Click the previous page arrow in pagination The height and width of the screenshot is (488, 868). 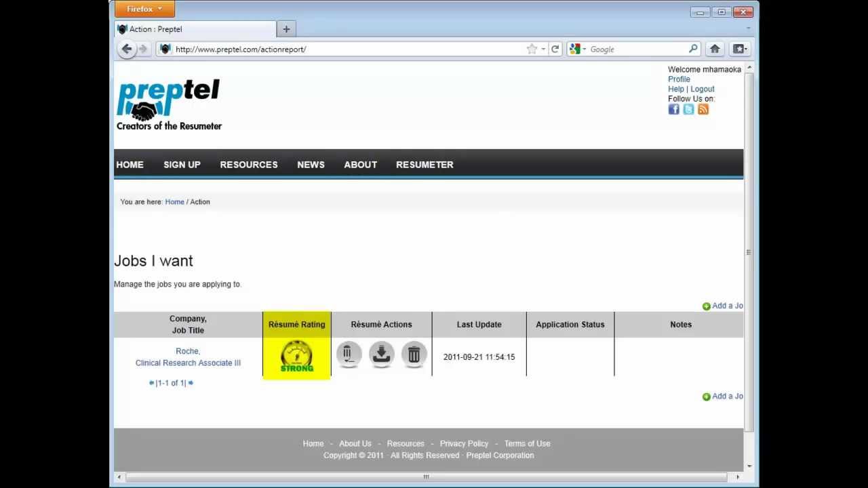(151, 383)
